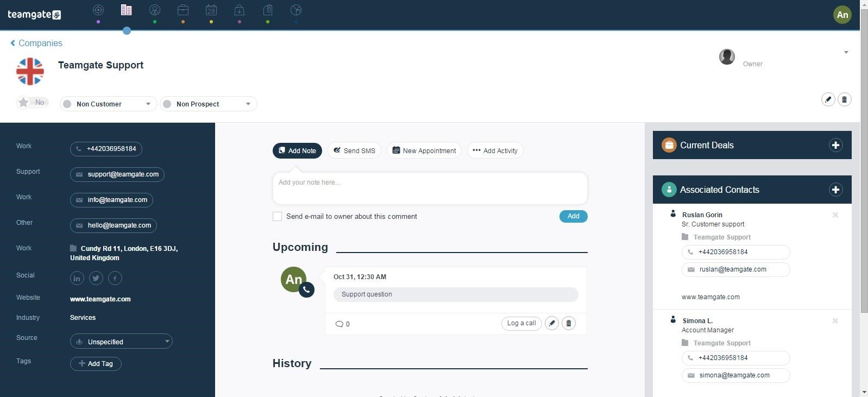
Task: Open Ruslan's www.teamgate.com link
Action: click(710, 297)
